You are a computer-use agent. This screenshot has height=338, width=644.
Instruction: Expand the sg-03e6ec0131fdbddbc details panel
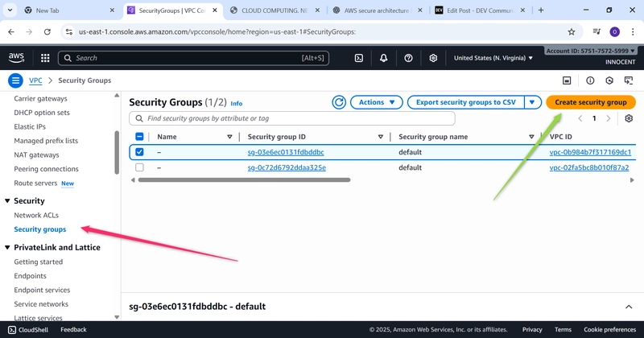(629, 307)
